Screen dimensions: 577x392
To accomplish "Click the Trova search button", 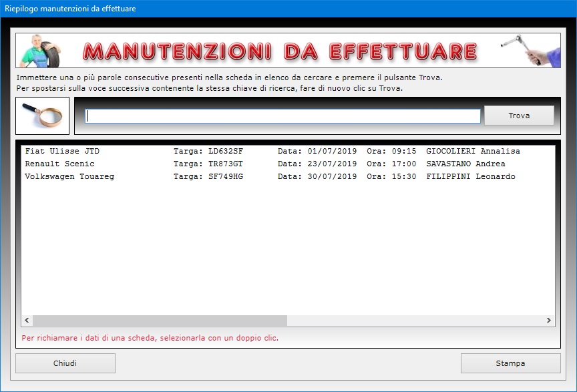I will tap(519, 116).
